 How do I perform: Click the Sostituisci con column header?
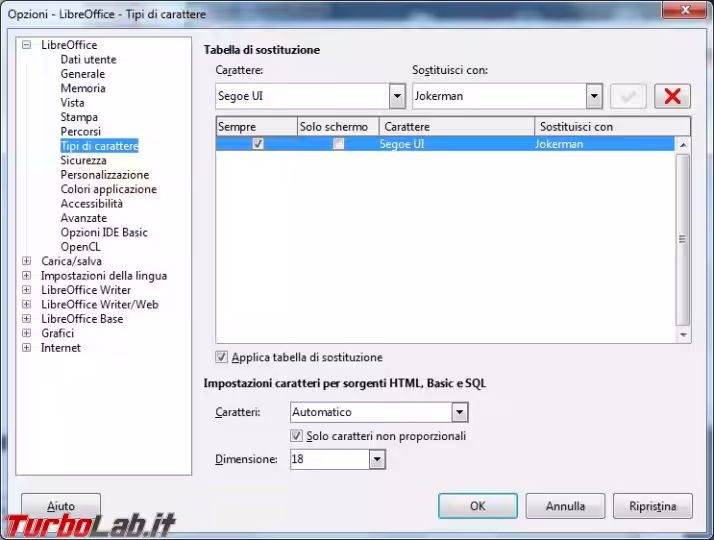click(x=612, y=127)
